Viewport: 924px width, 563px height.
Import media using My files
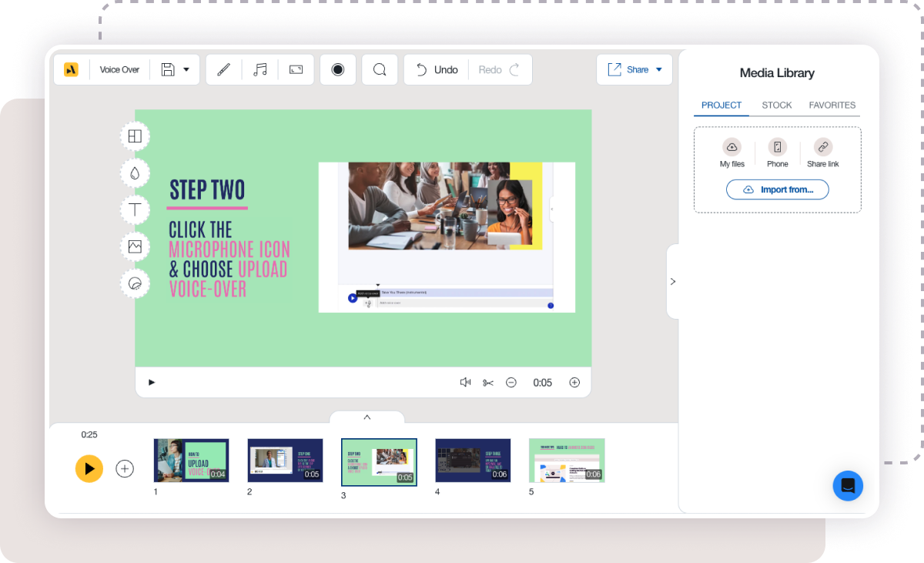pos(731,154)
